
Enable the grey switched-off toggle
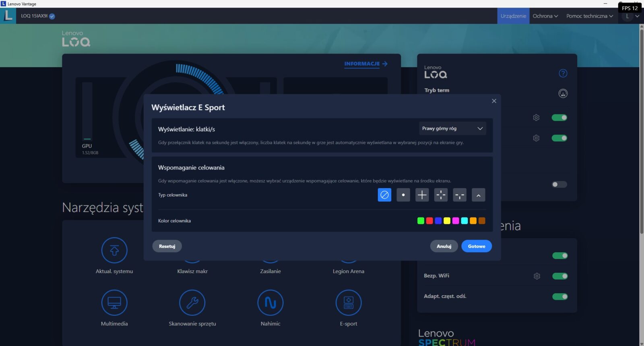tap(559, 184)
